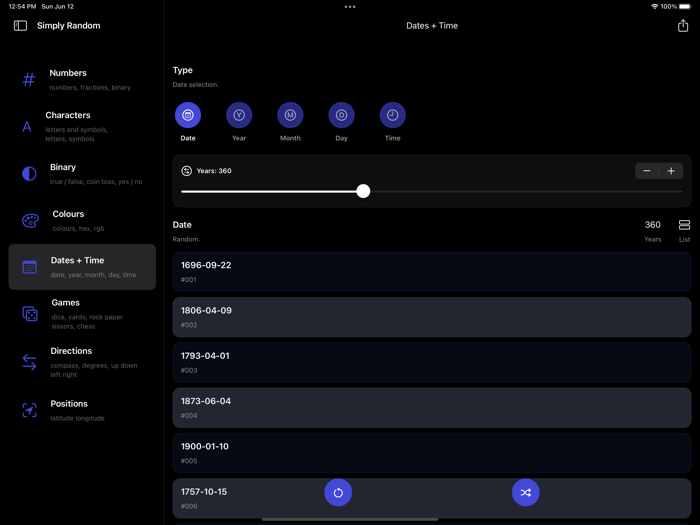Click date result 1696-09-22

432,272
